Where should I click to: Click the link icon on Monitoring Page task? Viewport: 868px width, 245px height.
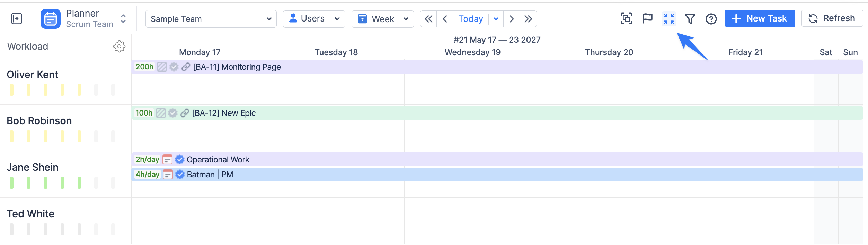(x=186, y=67)
